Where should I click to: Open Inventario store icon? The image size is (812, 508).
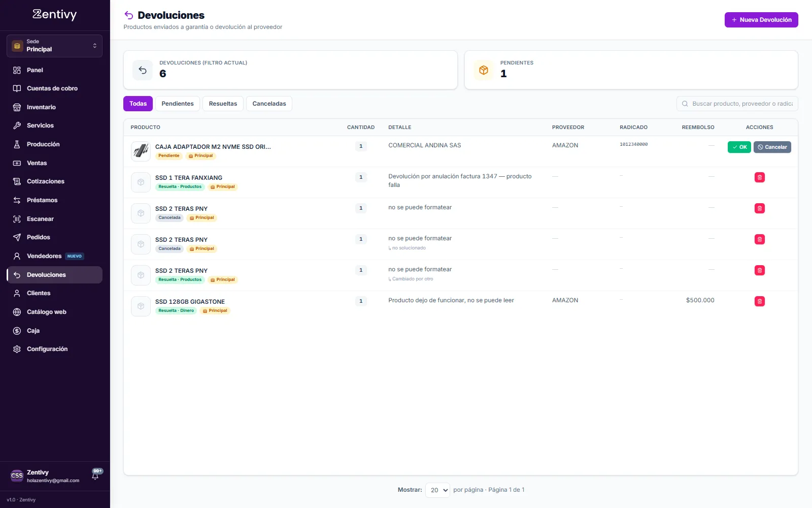click(x=17, y=107)
